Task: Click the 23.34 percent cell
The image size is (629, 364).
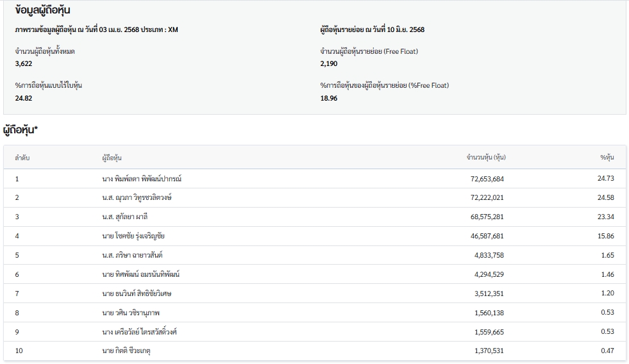Action: pyautogui.click(x=605, y=217)
